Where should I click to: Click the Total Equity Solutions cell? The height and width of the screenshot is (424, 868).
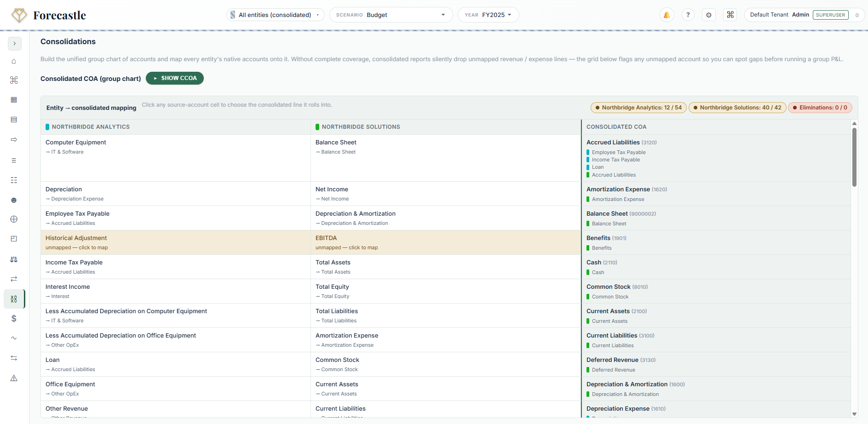point(446,291)
